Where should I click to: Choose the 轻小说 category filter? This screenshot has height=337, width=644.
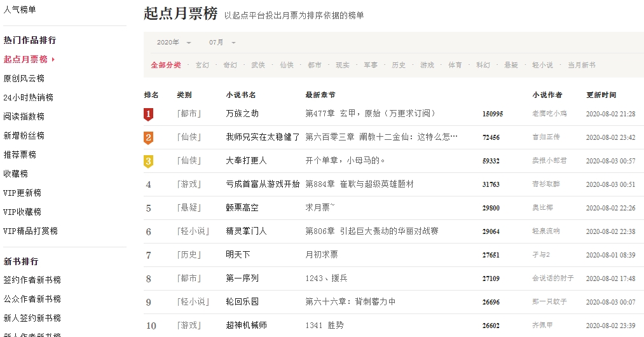pos(542,65)
